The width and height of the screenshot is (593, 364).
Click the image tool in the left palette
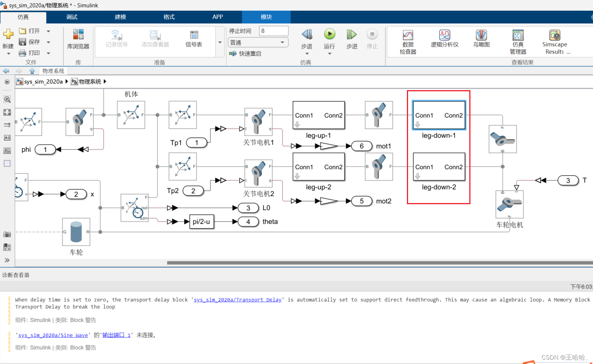pos(7,151)
